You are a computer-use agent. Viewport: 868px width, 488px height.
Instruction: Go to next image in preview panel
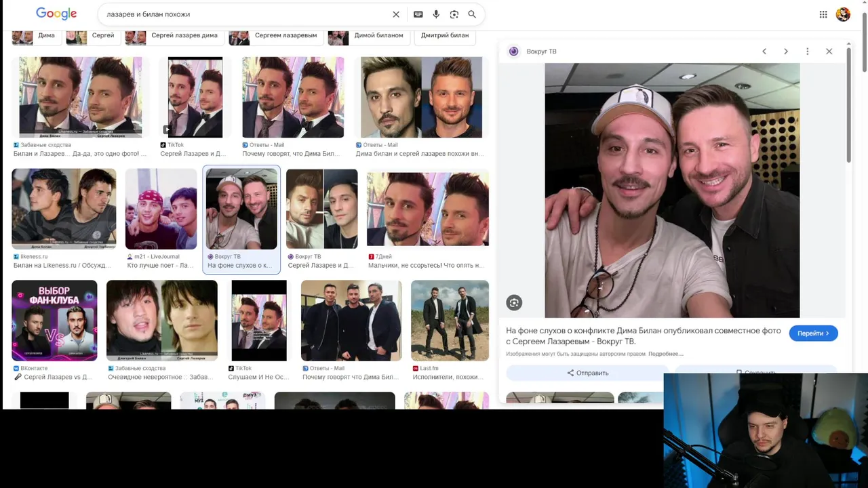(x=786, y=52)
